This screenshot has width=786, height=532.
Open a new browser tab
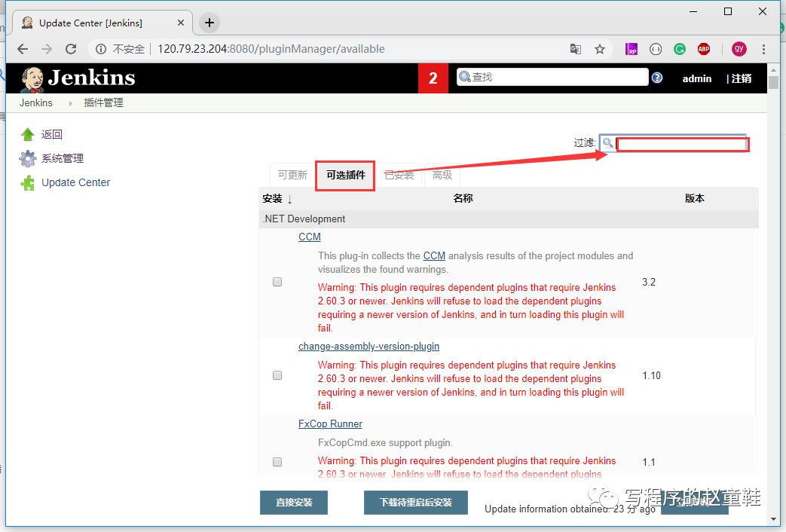click(209, 23)
